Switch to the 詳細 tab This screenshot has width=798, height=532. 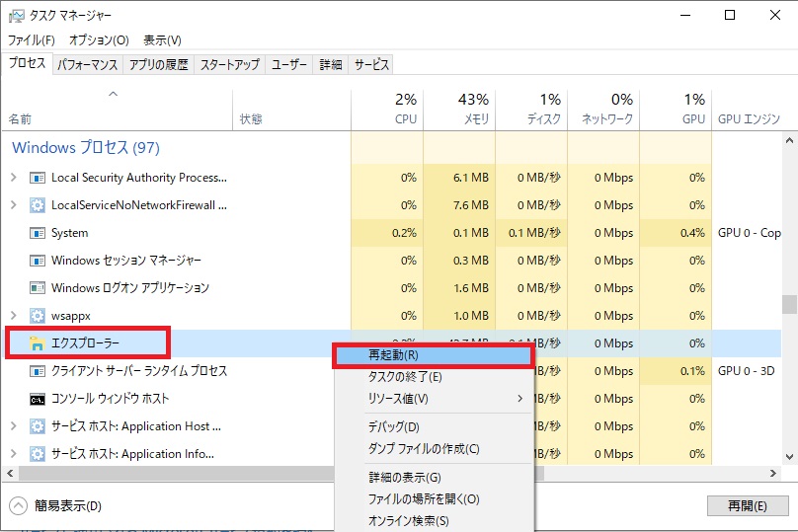click(330, 64)
